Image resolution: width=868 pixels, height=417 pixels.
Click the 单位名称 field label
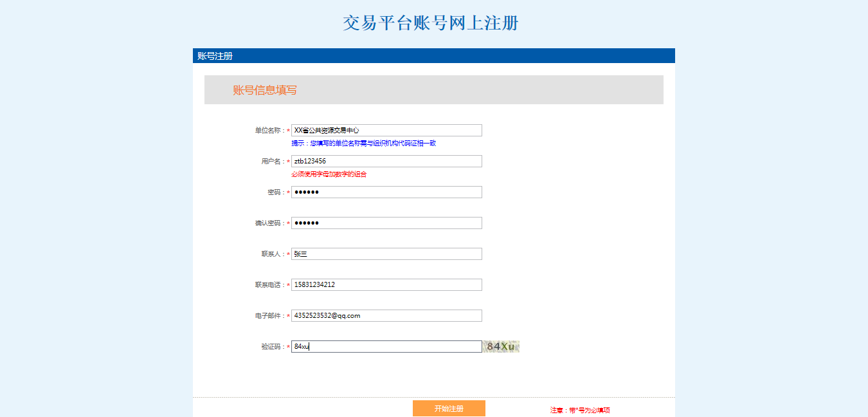269,131
